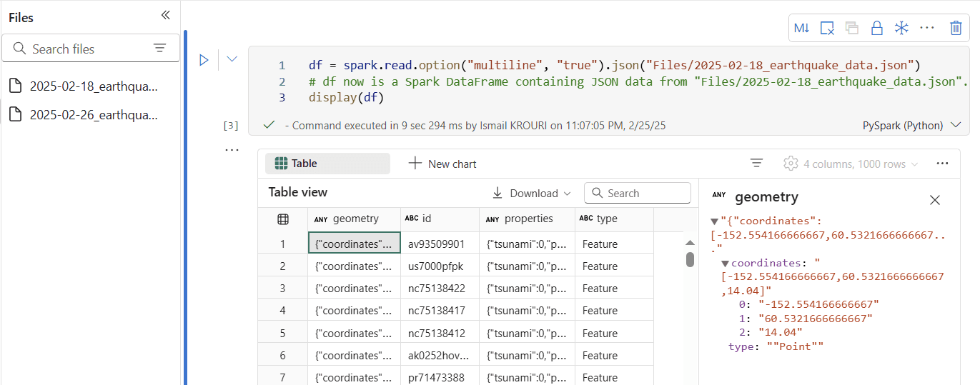The width and height of the screenshot is (980, 385).
Task: Sort by the geometry column header
Action: [354, 219]
